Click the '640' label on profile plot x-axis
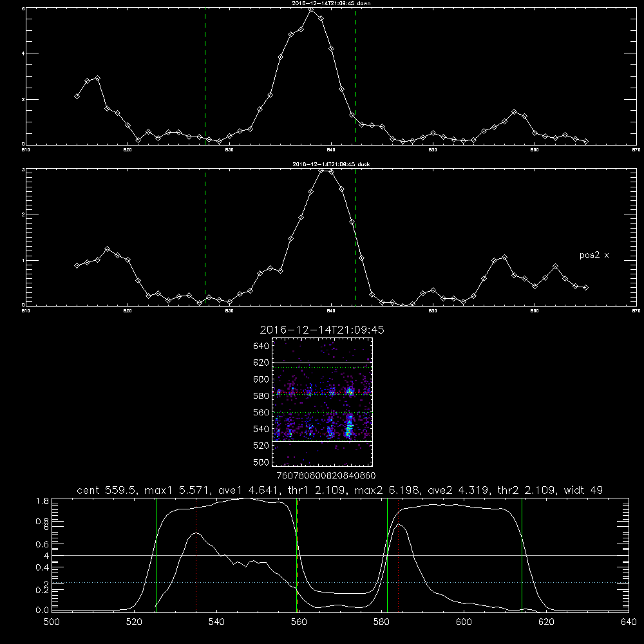This screenshot has height=644, width=644. (x=629, y=622)
